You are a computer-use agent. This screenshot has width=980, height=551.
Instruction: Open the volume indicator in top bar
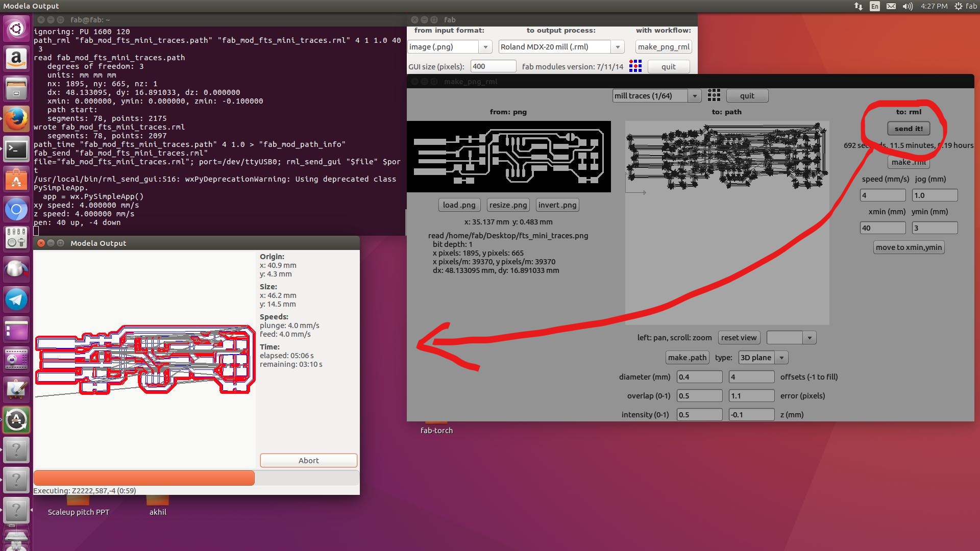(x=907, y=6)
